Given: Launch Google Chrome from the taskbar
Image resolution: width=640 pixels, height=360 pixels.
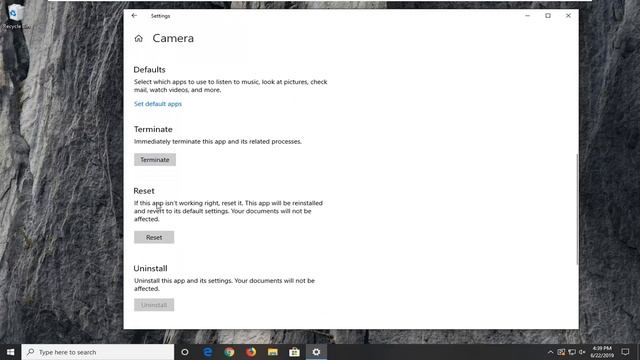Looking at the screenshot, I should (229, 352).
